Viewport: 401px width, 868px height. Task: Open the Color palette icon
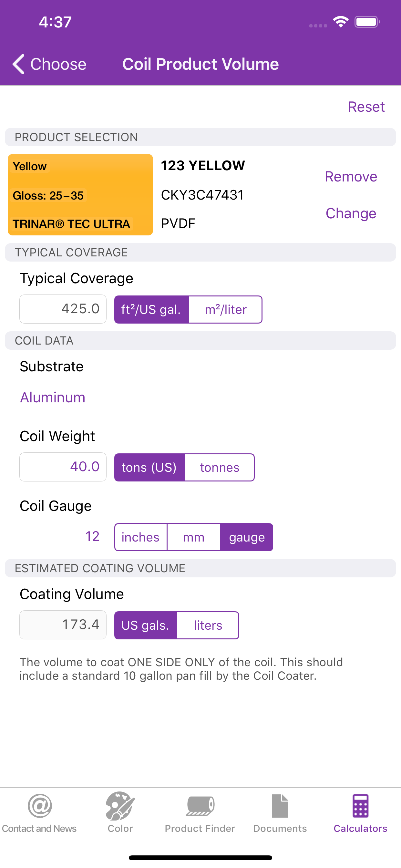click(120, 805)
